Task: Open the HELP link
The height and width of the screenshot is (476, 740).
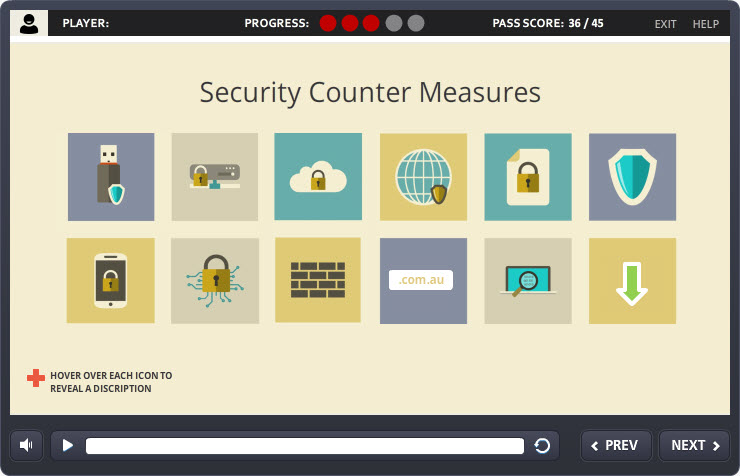Action: point(706,24)
